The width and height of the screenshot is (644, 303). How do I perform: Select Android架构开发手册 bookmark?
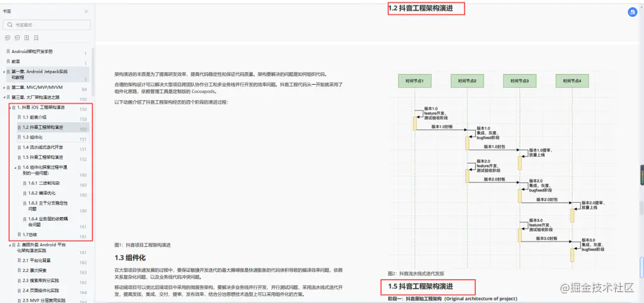(32, 52)
